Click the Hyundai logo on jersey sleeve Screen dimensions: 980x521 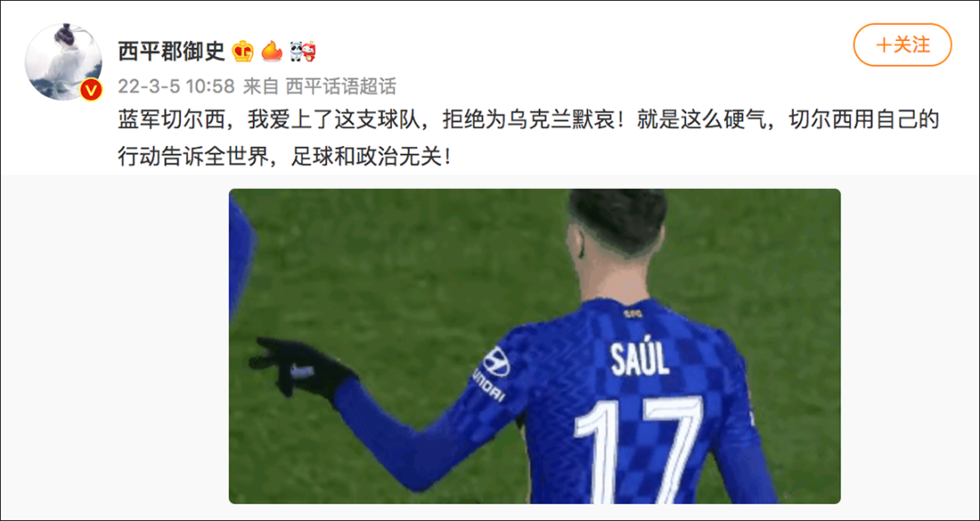pyautogui.click(x=496, y=362)
